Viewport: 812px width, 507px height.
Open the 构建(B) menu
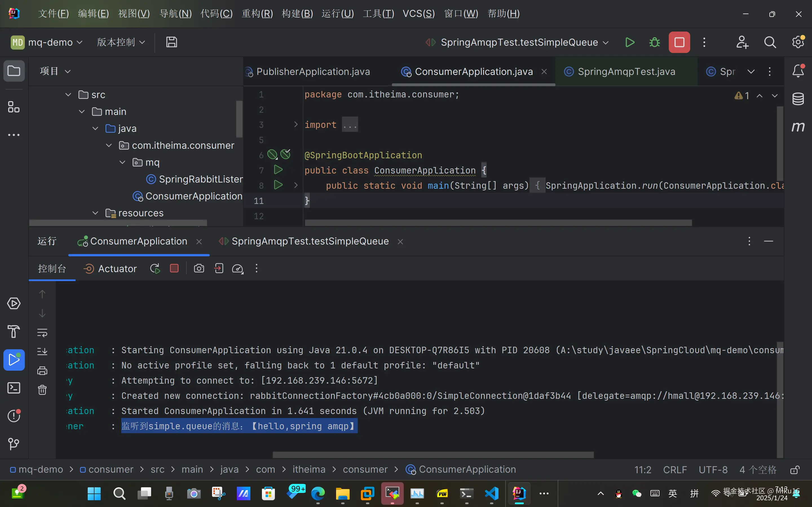pyautogui.click(x=297, y=14)
